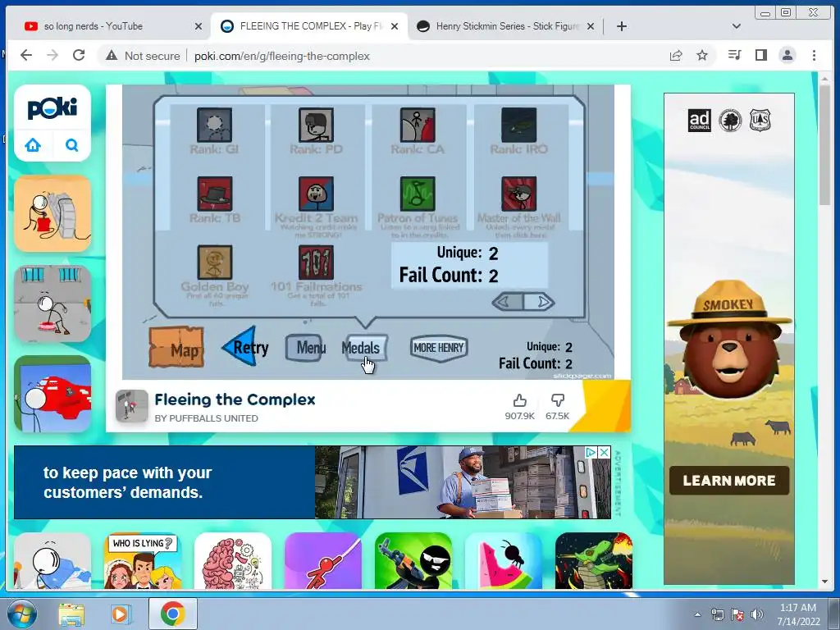Click the 101 Failmations medal icon

pos(316,262)
